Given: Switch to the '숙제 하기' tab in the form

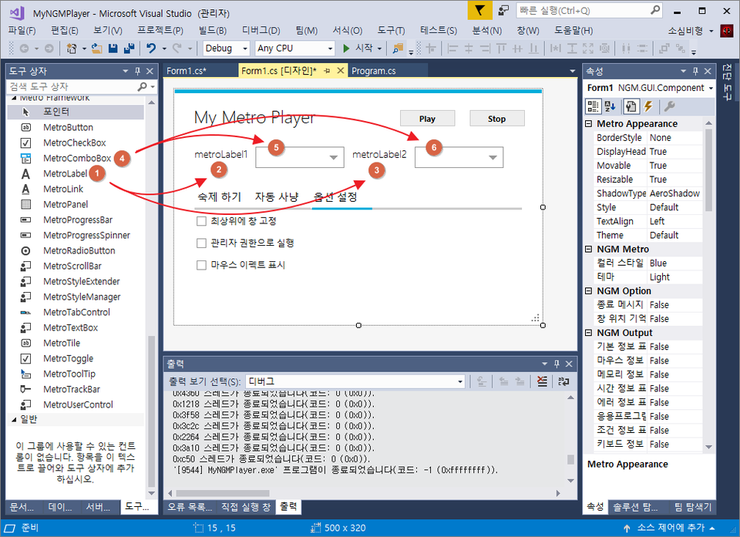Looking at the screenshot, I should pos(219,197).
